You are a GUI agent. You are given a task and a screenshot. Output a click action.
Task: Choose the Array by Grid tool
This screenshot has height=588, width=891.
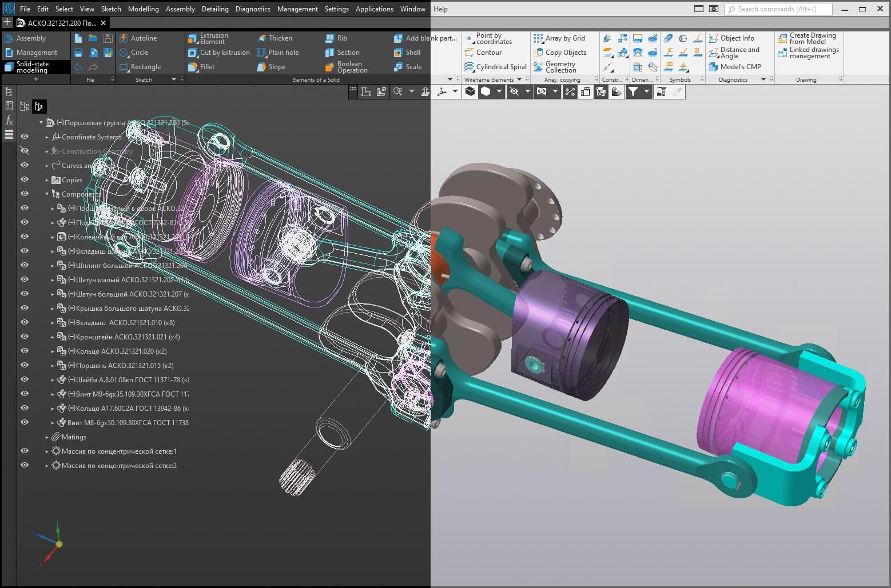click(559, 38)
